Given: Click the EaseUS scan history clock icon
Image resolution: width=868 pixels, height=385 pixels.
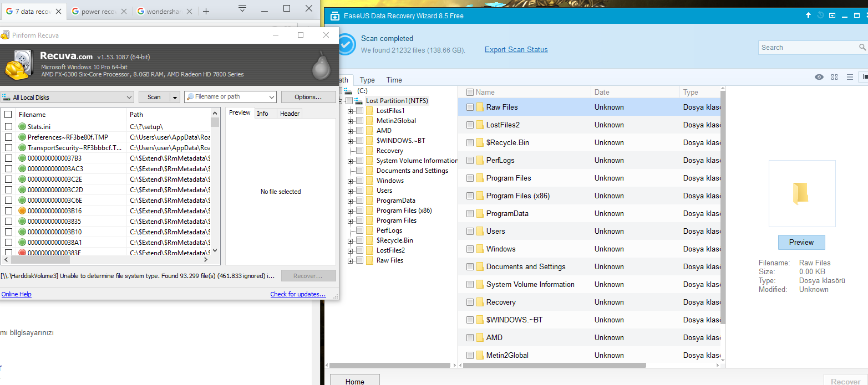Looking at the screenshot, I should click(x=821, y=16).
